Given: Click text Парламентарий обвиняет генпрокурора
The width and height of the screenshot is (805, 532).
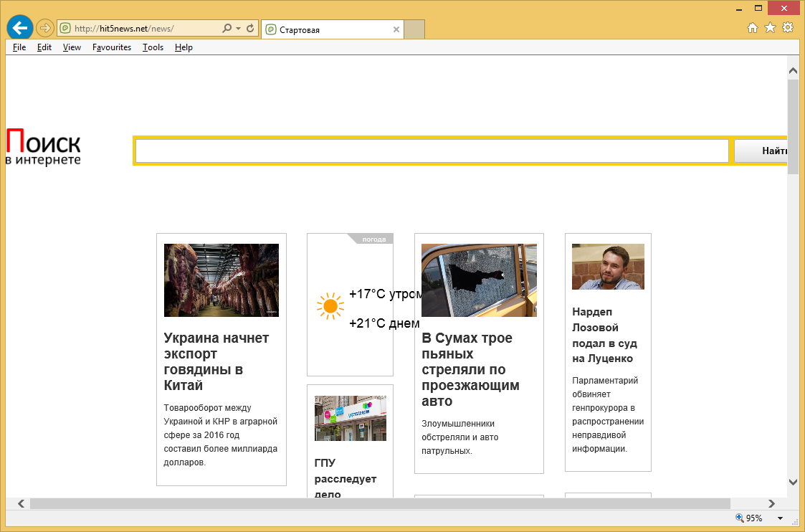Looking at the screenshot, I should click(x=608, y=414).
